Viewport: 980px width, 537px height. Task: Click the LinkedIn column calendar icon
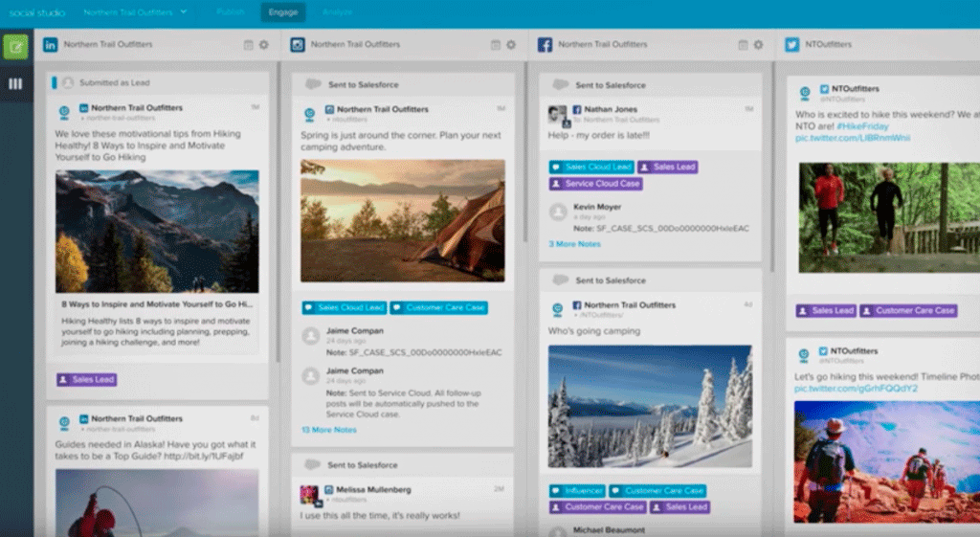[x=248, y=44]
